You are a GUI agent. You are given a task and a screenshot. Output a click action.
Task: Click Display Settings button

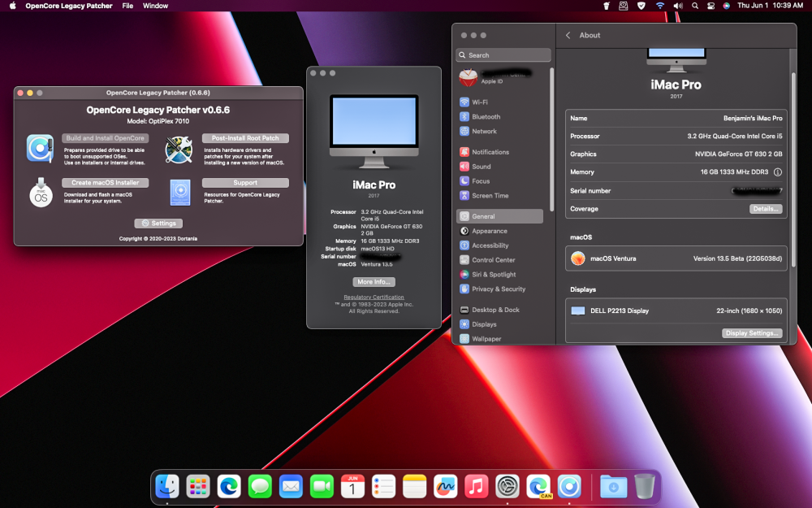[752, 333]
